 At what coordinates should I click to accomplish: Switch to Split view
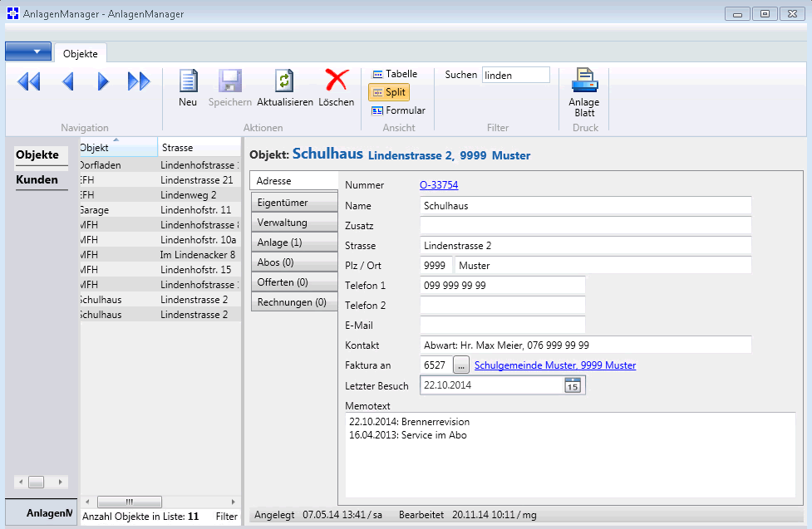[389, 92]
